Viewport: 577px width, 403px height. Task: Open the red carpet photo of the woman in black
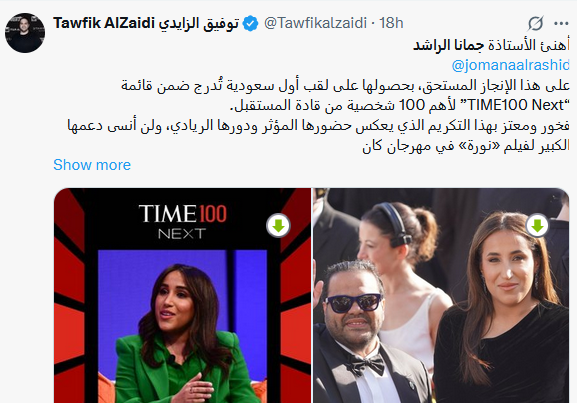pyautogui.click(x=441, y=296)
